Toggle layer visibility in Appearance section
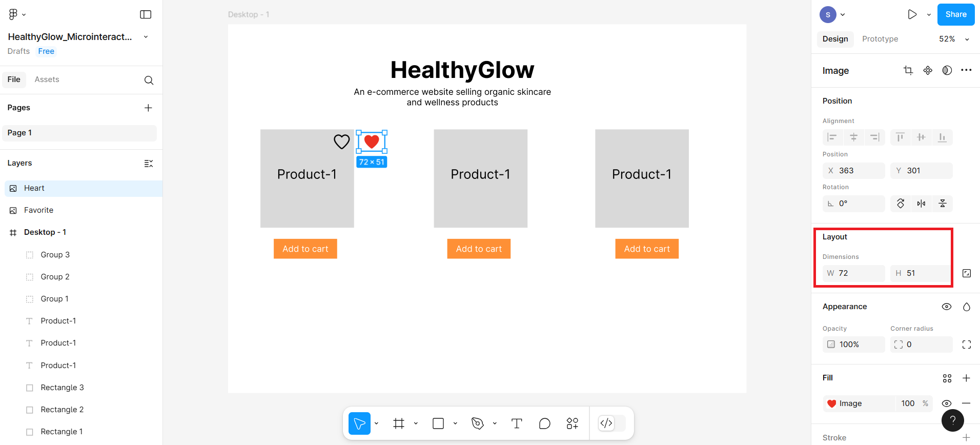The image size is (980, 445). [x=947, y=307]
